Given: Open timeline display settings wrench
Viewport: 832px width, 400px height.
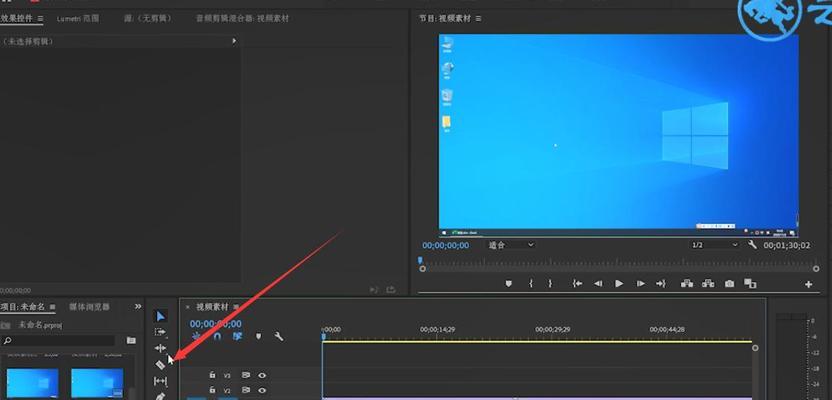Looking at the screenshot, I should pos(279,336).
